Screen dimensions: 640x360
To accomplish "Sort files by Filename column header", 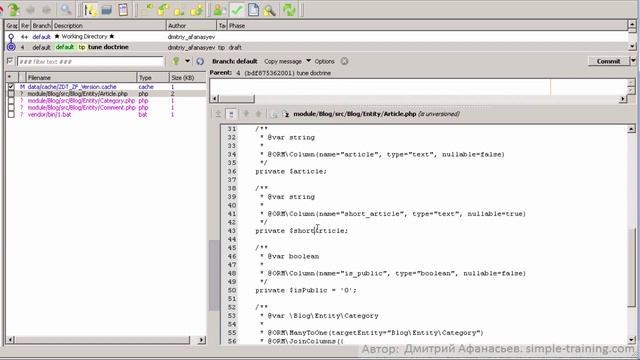I will [x=82, y=77].
